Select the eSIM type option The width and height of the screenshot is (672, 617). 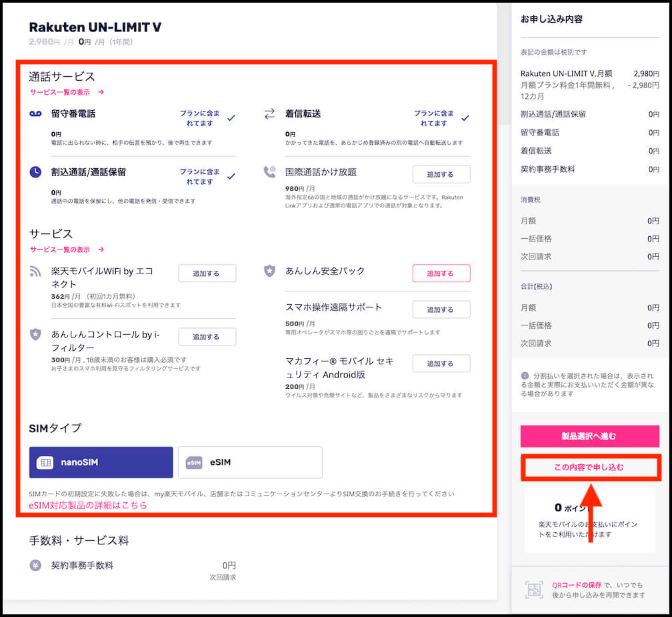pos(250,462)
